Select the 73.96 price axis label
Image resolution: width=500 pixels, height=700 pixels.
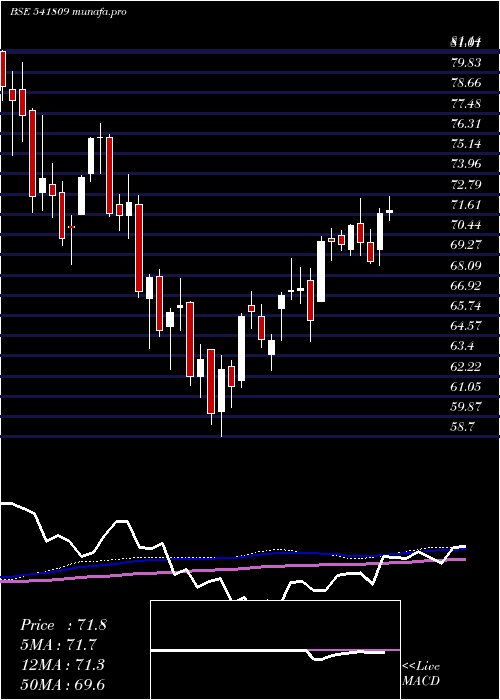[x=466, y=164]
